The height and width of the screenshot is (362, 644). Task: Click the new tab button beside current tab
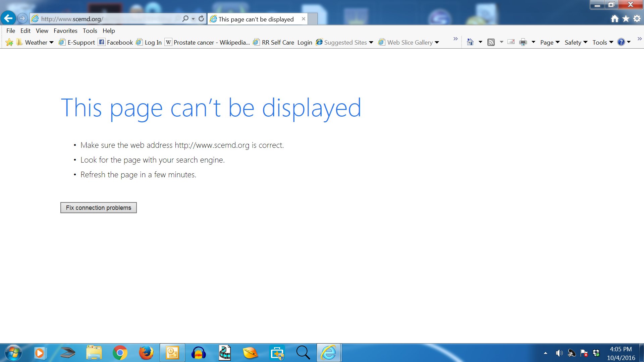click(x=313, y=19)
